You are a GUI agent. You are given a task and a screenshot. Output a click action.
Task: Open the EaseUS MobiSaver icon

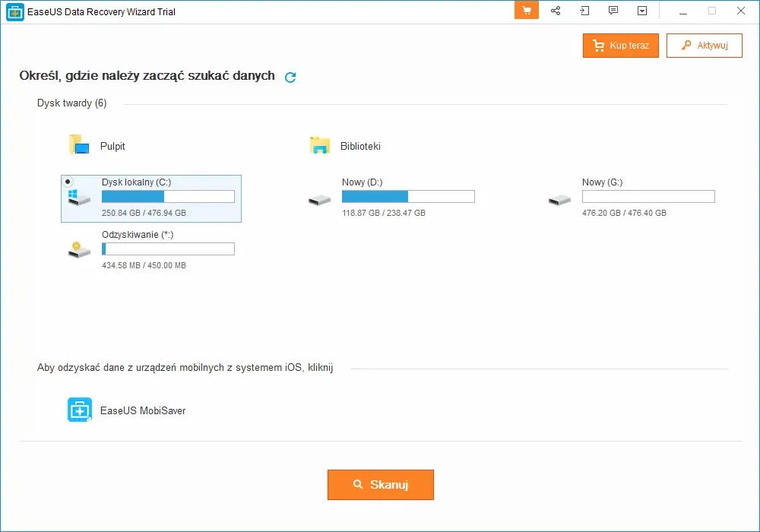click(x=80, y=410)
